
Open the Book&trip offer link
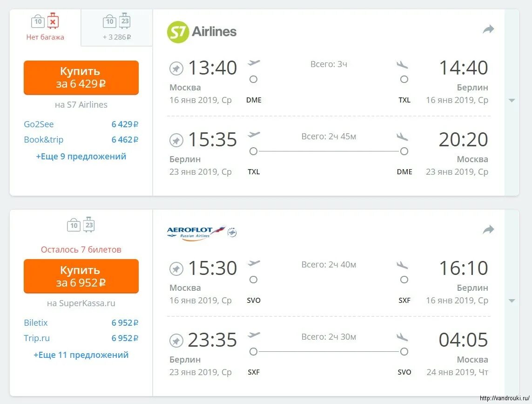tap(44, 140)
